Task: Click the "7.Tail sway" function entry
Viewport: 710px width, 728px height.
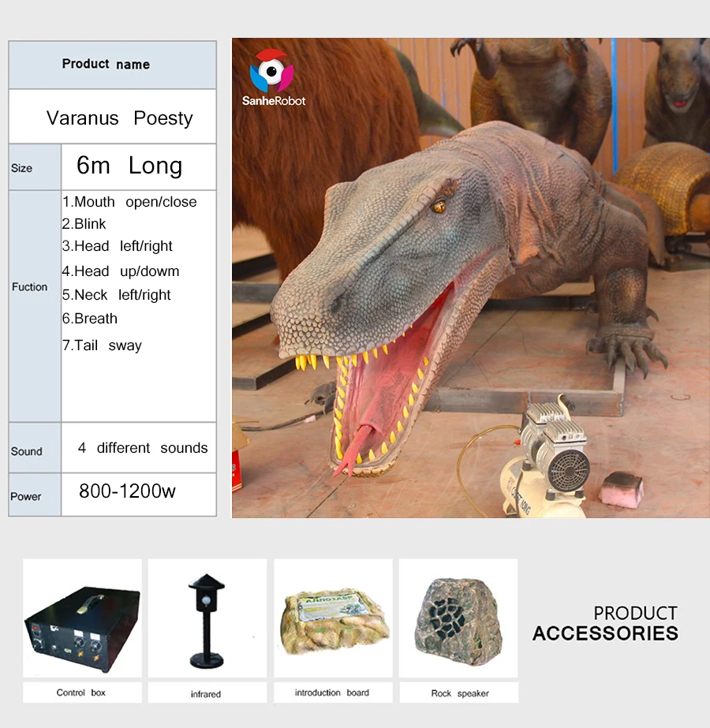Action: [102, 345]
